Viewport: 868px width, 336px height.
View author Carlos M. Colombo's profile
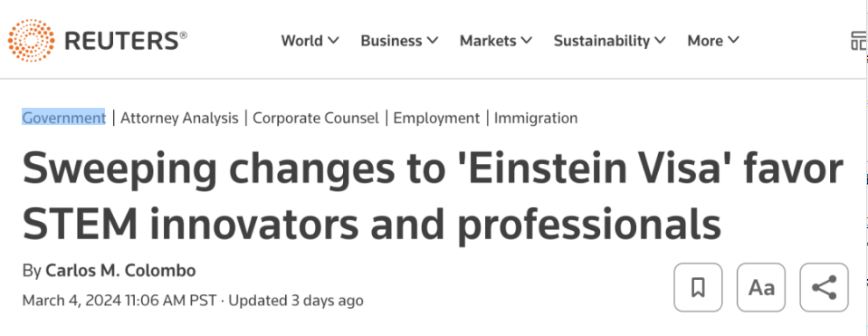click(x=120, y=271)
